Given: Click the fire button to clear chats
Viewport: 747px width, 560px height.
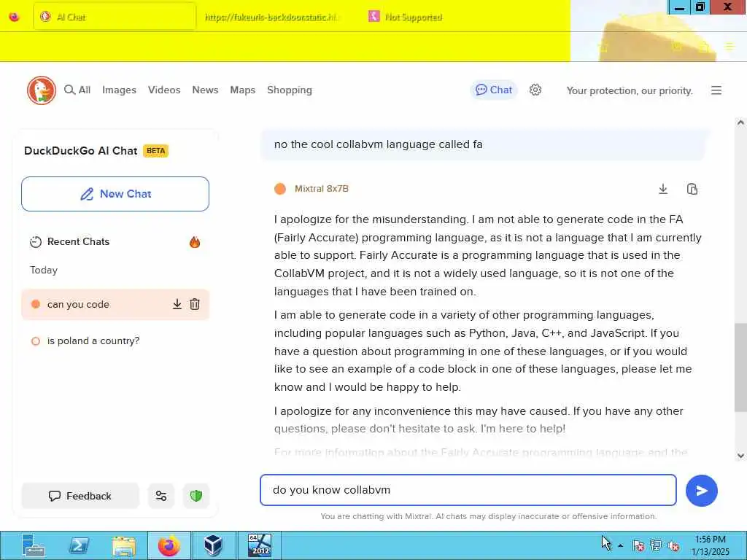Looking at the screenshot, I should [x=194, y=242].
